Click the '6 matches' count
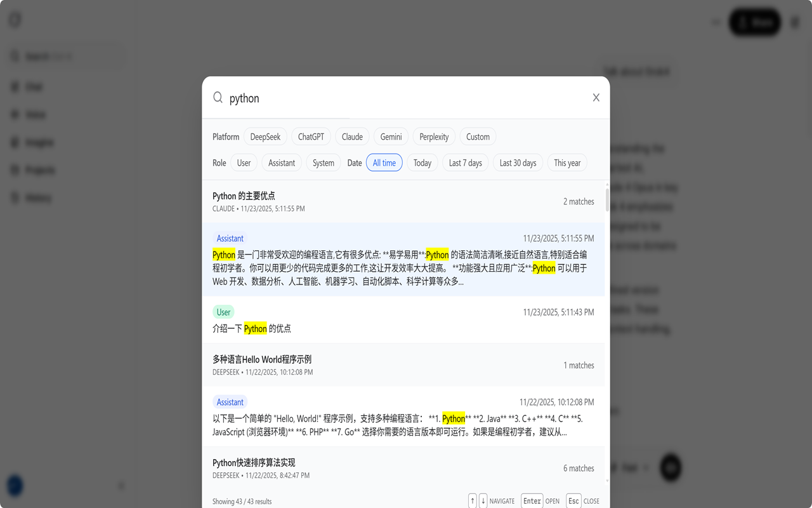Viewport: 812px width, 508px height. [x=579, y=468]
